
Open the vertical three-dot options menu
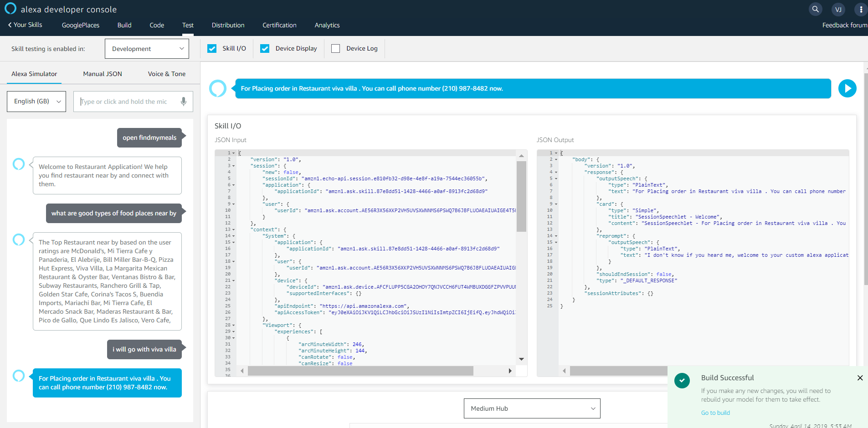pos(861,9)
